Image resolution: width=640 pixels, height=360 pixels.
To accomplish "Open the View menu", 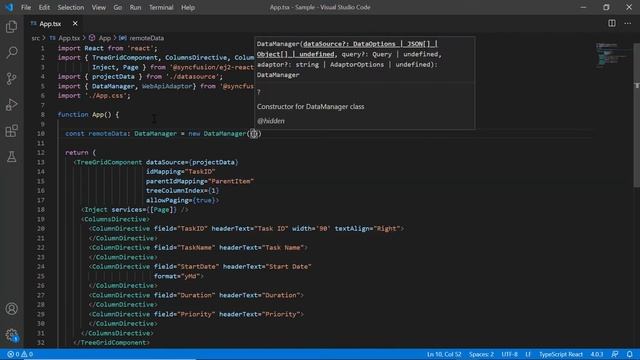I will tap(98, 7).
